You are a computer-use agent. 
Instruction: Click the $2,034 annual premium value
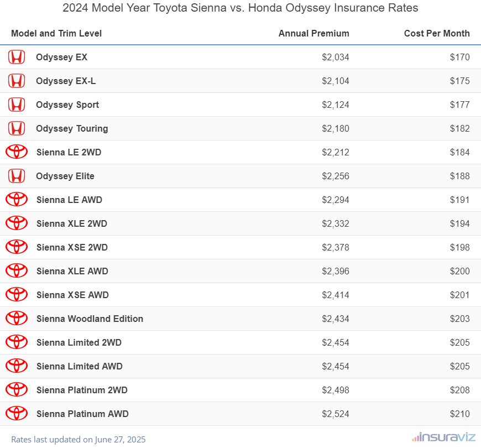pos(336,58)
